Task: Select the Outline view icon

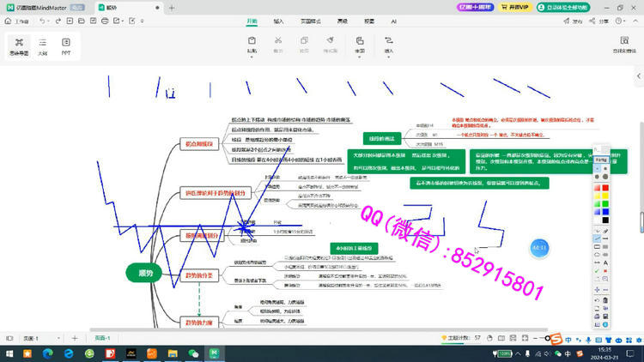Action: coord(43,45)
